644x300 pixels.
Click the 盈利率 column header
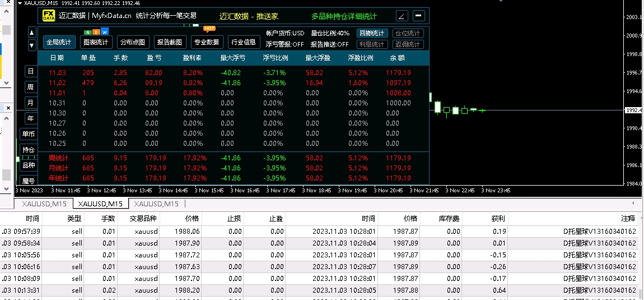click(192, 58)
